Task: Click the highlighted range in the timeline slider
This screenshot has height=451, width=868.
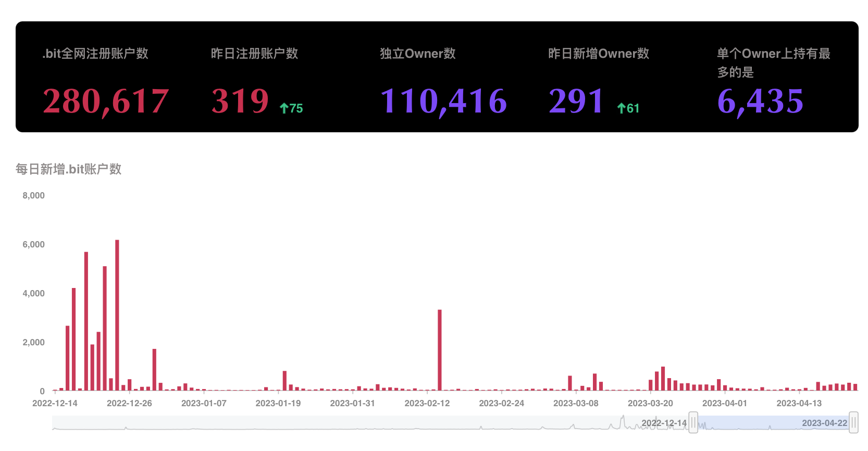Action: tap(773, 422)
